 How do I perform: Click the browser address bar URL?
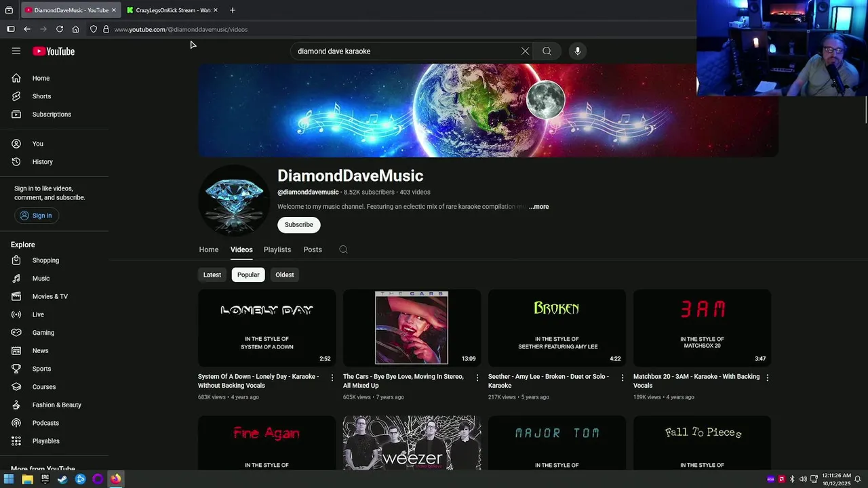[181, 29]
